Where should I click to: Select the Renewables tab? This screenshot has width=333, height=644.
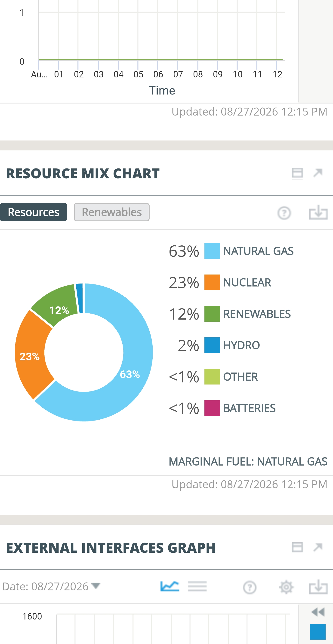click(x=112, y=212)
